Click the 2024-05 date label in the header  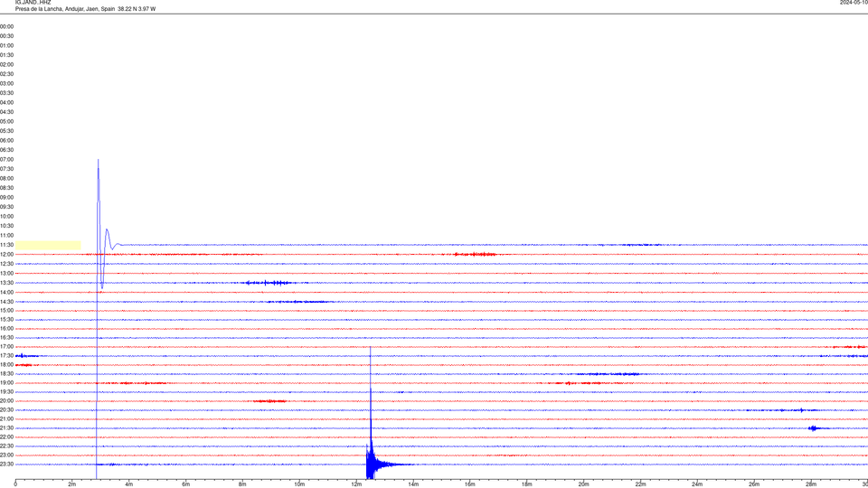[854, 2]
